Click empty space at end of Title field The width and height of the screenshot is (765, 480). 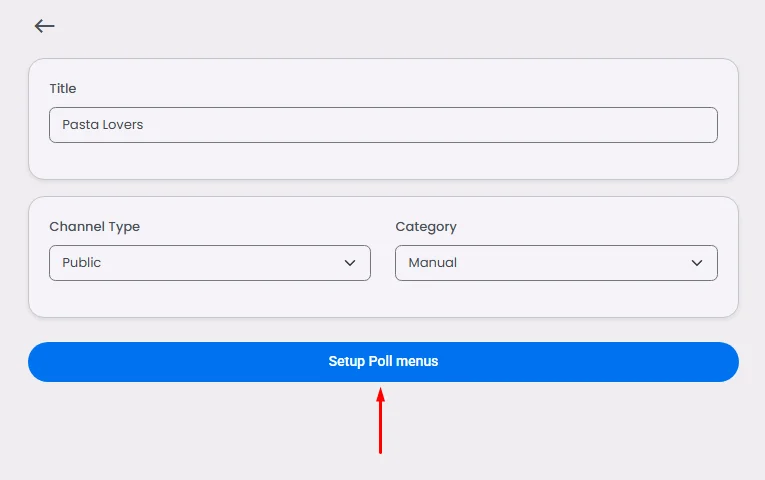pyautogui.click(x=600, y=125)
